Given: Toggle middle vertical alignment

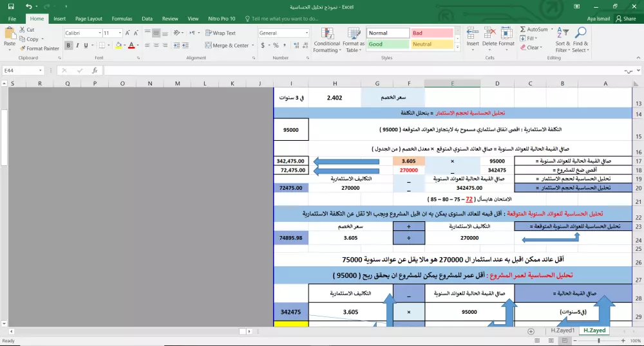Looking at the screenshot, I should [x=156, y=33].
